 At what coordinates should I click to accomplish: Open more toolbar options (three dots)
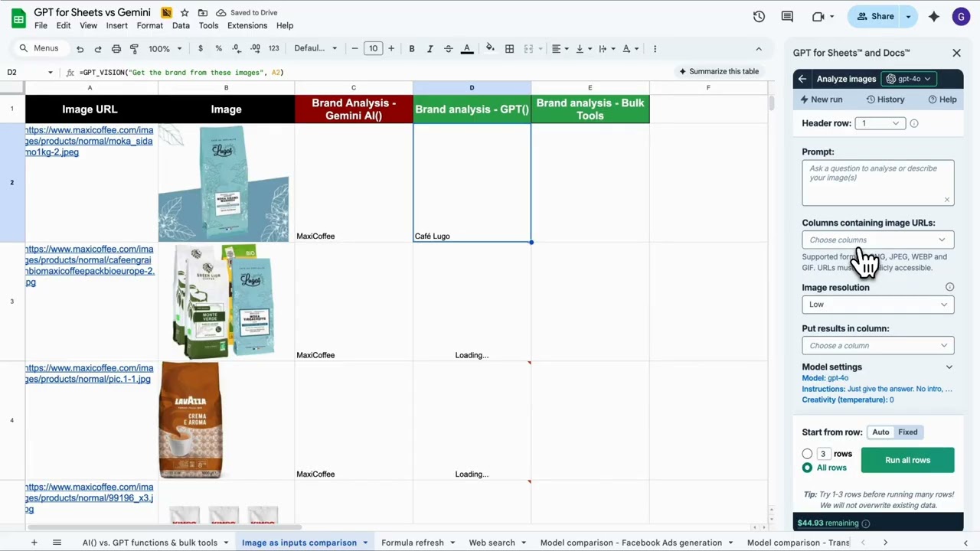655,48
